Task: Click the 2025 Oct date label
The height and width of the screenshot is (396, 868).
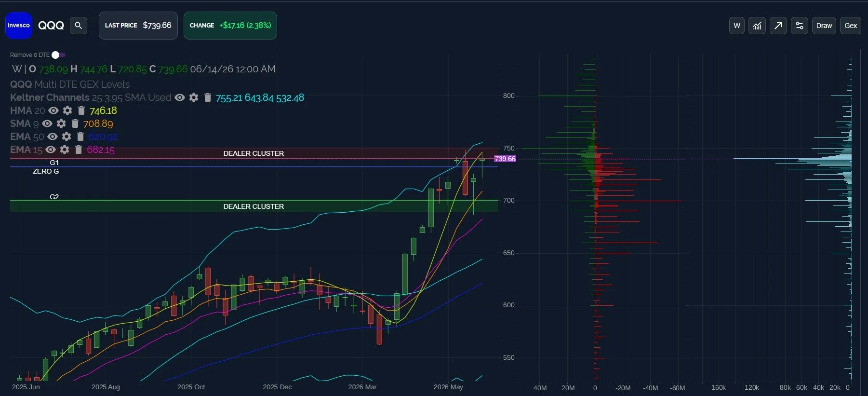Action: tap(191, 387)
